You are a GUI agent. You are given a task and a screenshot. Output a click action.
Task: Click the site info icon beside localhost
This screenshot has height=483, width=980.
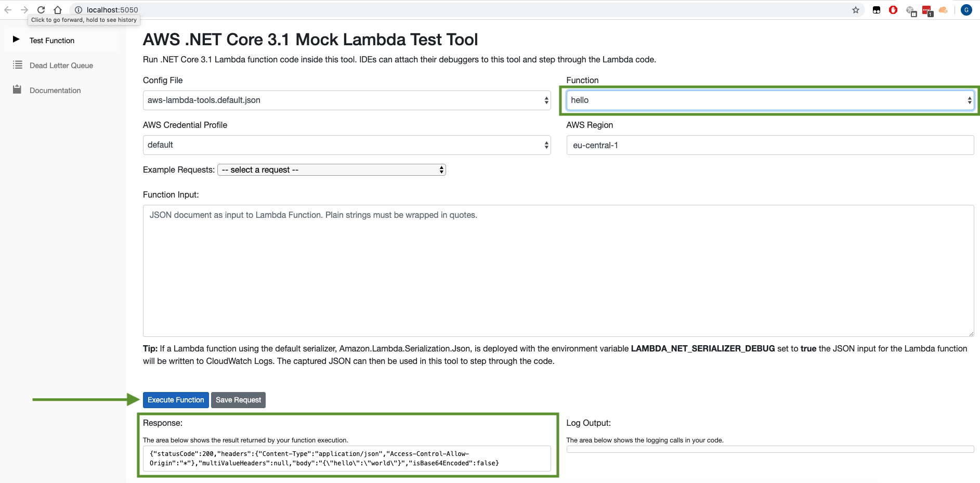click(x=79, y=10)
